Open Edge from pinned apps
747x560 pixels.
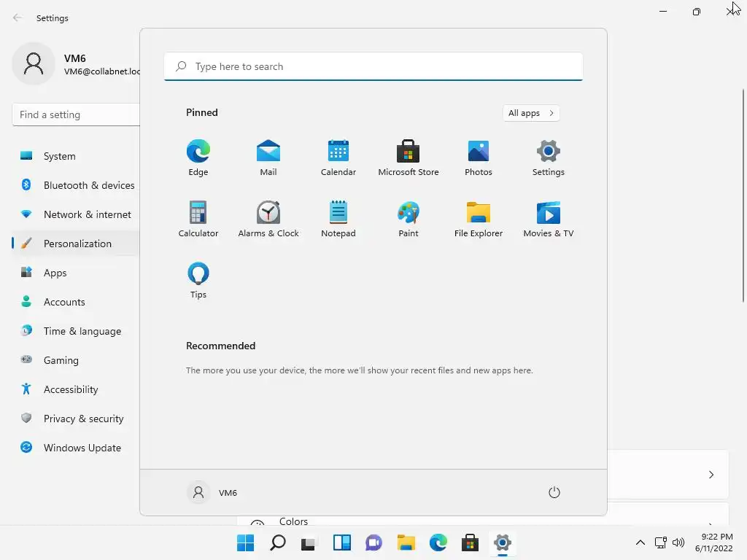coord(198,158)
